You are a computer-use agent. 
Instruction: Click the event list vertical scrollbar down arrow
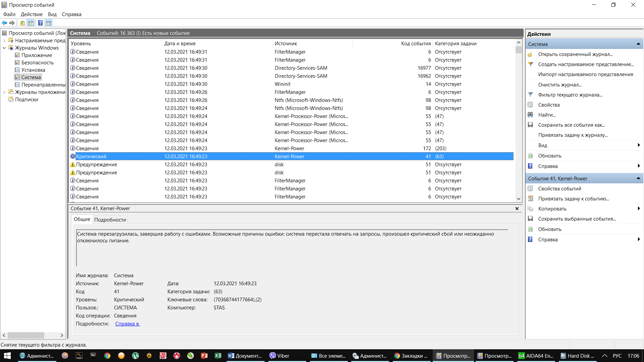point(519,198)
